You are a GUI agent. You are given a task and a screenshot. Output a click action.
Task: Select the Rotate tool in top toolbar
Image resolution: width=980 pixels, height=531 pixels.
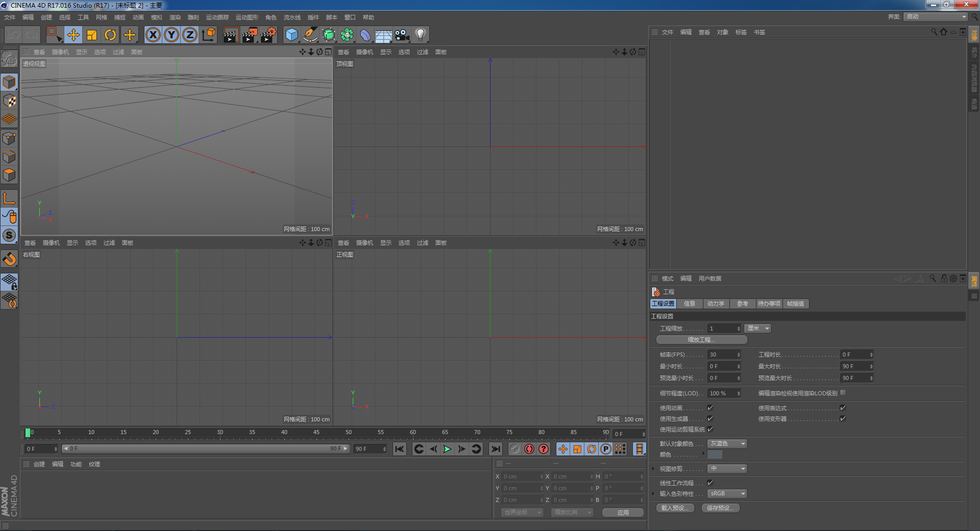click(110, 35)
